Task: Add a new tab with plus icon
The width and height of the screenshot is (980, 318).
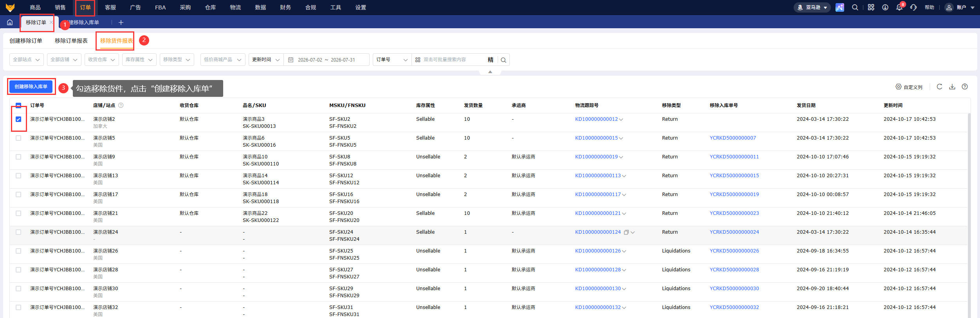Action: (121, 22)
